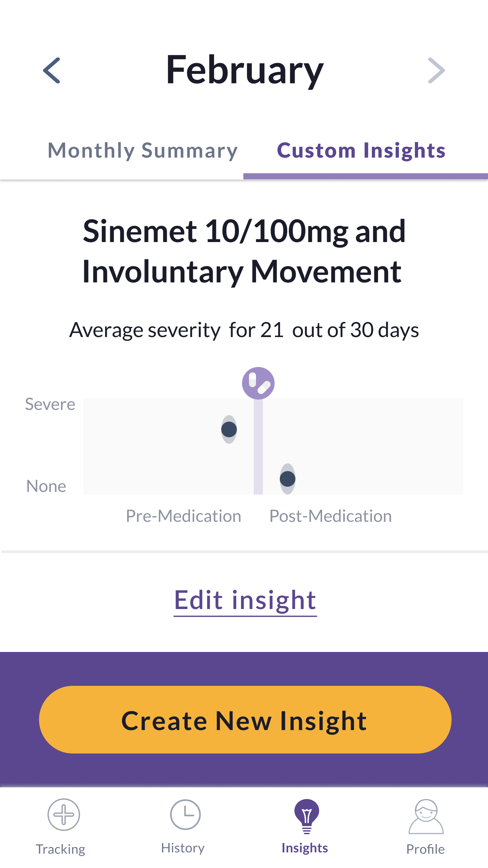
Task: Select the post-medication severity data point
Action: pos(288,479)
